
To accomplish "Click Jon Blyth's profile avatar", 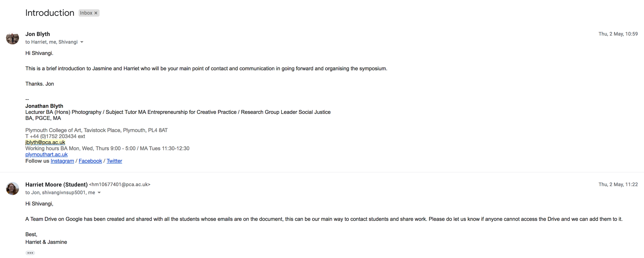I will pyautogui.click(x=13, y=38).
